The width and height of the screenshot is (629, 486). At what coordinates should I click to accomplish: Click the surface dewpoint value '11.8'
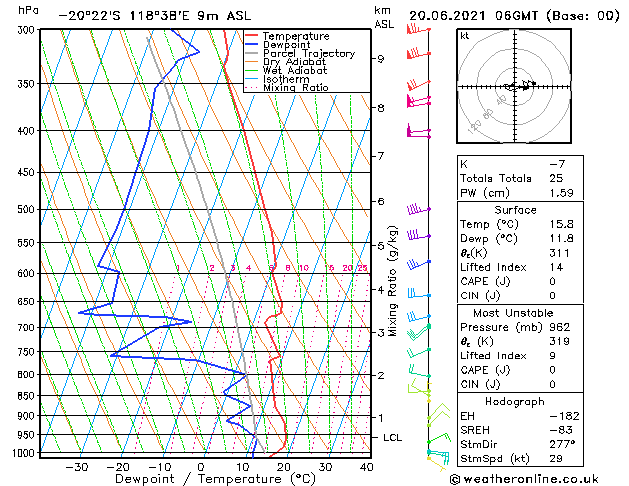coord(562,239)
